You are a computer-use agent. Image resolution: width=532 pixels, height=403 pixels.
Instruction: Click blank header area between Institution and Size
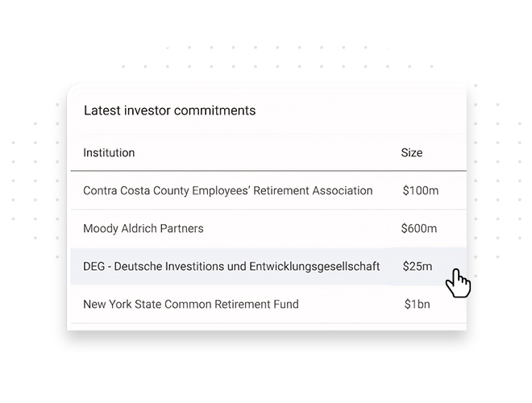268,152
